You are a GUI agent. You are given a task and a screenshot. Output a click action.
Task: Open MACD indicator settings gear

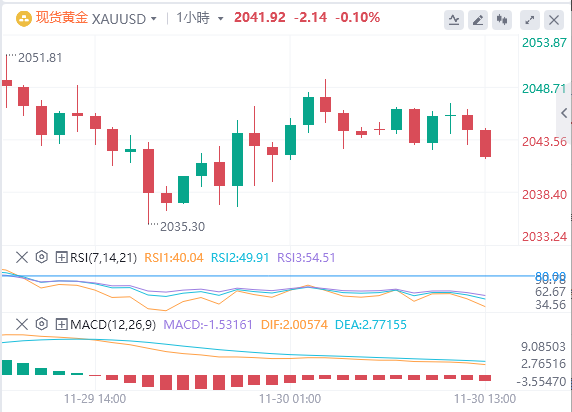(42, 324)
